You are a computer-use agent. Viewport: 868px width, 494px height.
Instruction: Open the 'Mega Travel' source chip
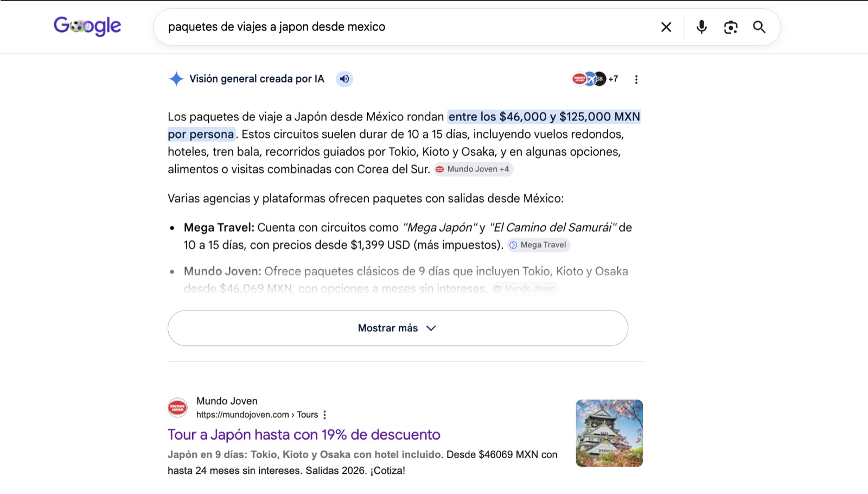coord(539,245)
